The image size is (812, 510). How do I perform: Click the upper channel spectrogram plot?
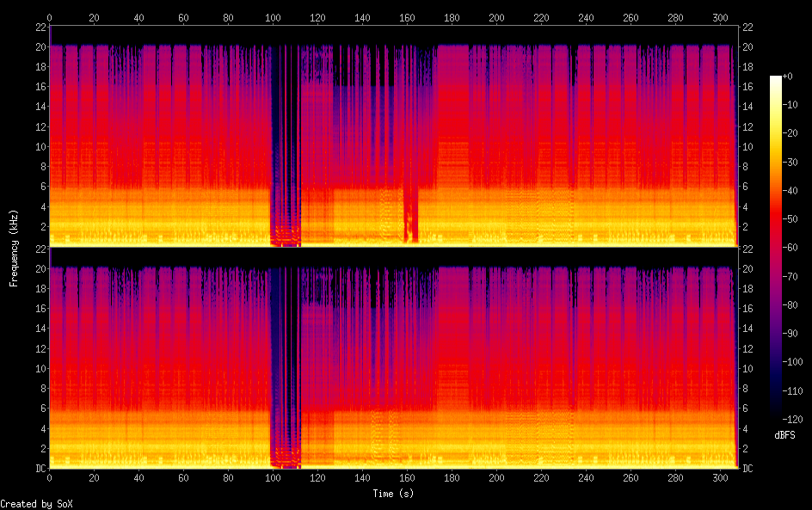coord(393,136)
